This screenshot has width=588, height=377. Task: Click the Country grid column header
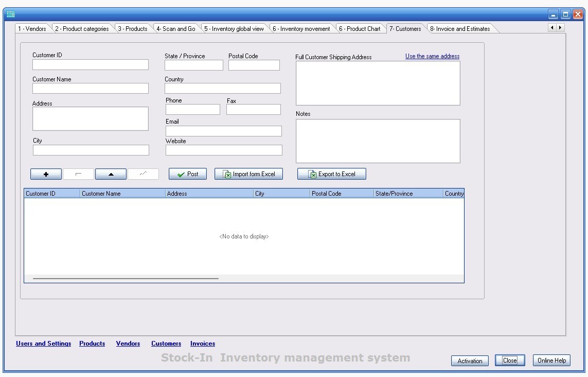pyautogui.click(x=454, y=193)
